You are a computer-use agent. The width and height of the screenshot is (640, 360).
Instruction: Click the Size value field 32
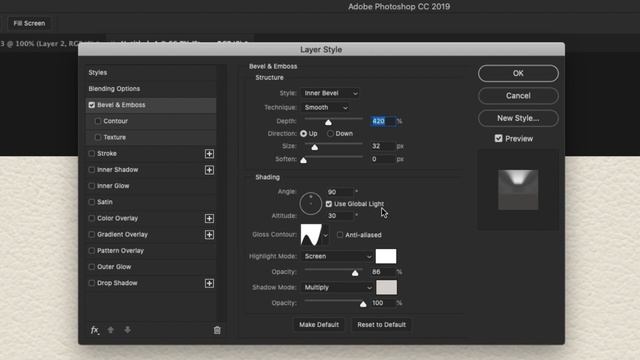383,146
